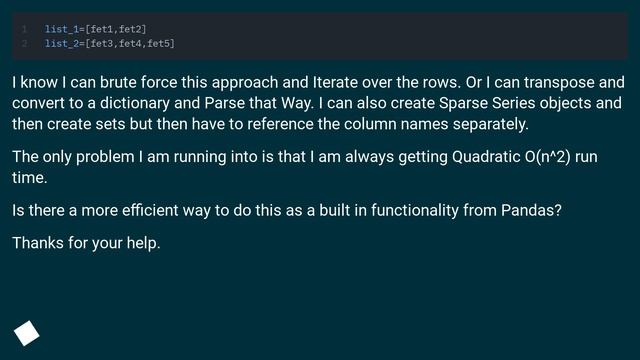Click the words 'Sparse Series' in paragraph

487,103
